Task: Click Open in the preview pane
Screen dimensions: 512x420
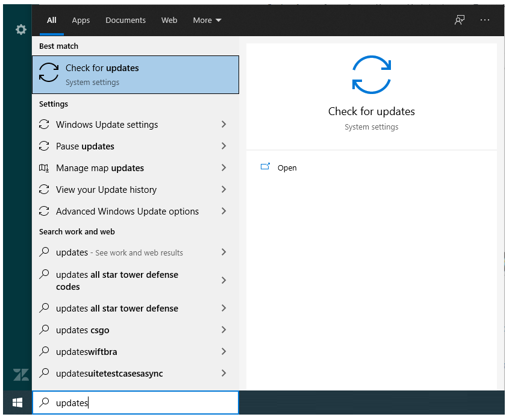Action: pos(287,168)
